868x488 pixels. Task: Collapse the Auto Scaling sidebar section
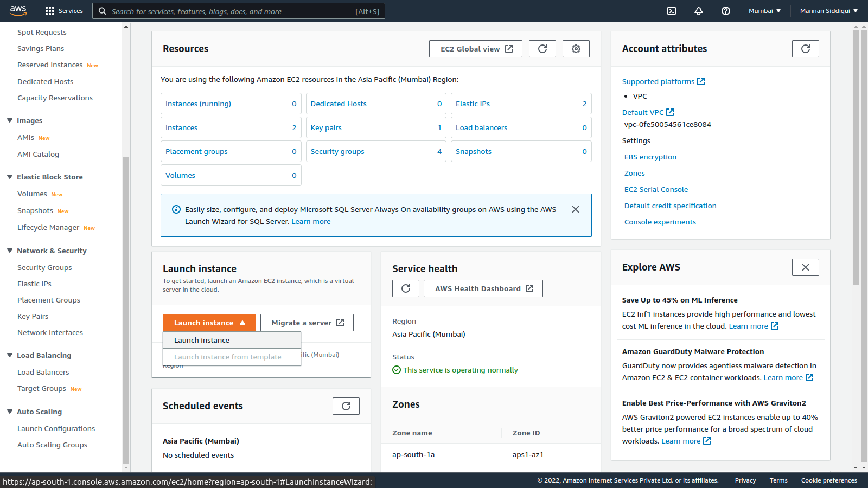point(9,412)
